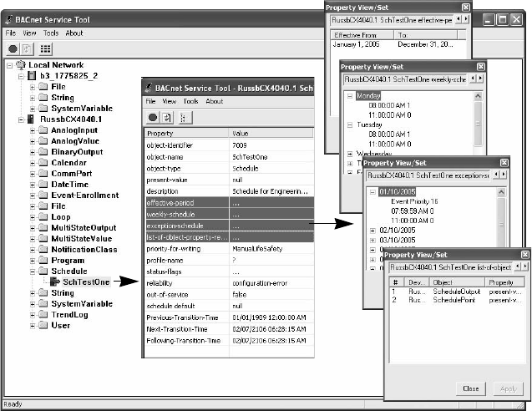532x411 pixels.
Task: Click the reliability configuration-error value
Action: point(260,283)
